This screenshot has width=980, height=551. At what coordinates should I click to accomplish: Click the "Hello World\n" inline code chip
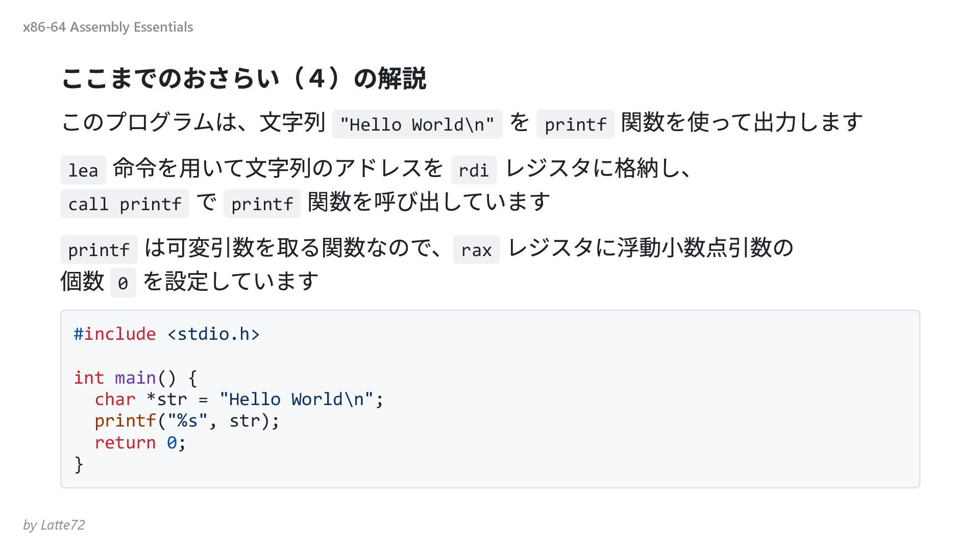pos(418,124)
